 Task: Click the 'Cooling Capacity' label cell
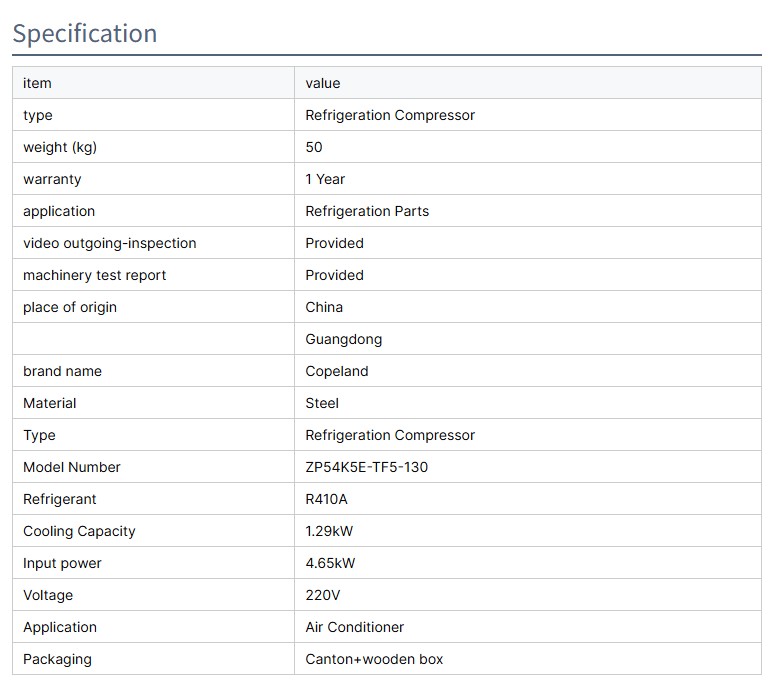79,531
